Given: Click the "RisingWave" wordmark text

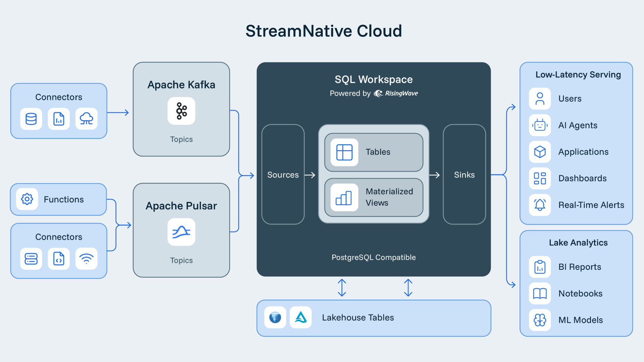Looking at the screenshot, I should pyautogui.click(x=402, y=93).
